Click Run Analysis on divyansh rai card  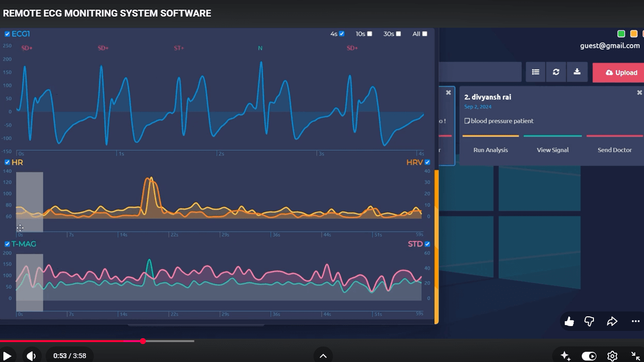tap(490, 150)
